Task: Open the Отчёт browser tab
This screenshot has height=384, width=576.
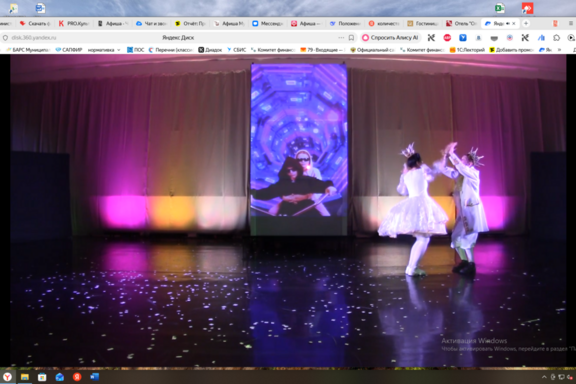Action: tap(190, 24)
